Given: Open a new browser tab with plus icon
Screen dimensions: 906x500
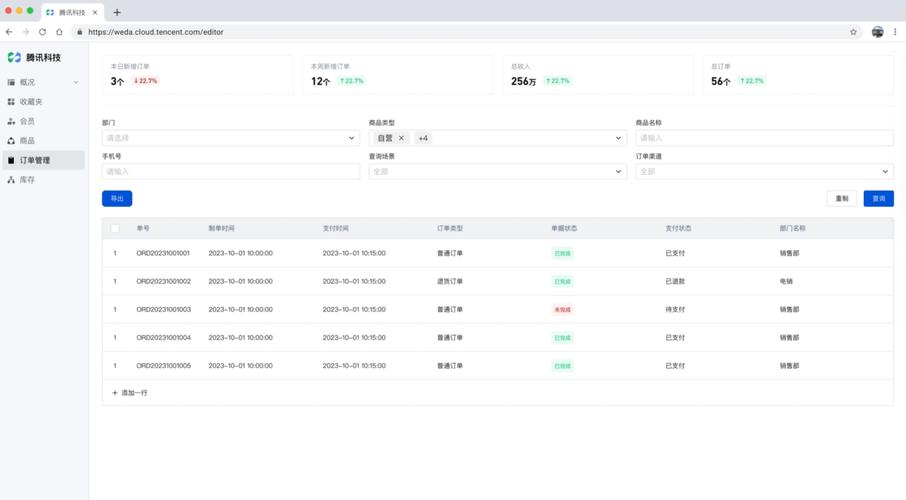Looking at the screenshot, I should 117,12.
